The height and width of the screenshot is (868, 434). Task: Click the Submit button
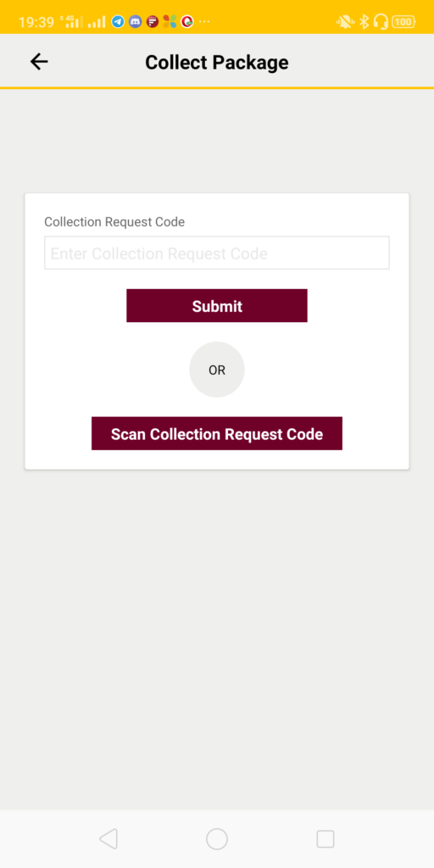217,305
